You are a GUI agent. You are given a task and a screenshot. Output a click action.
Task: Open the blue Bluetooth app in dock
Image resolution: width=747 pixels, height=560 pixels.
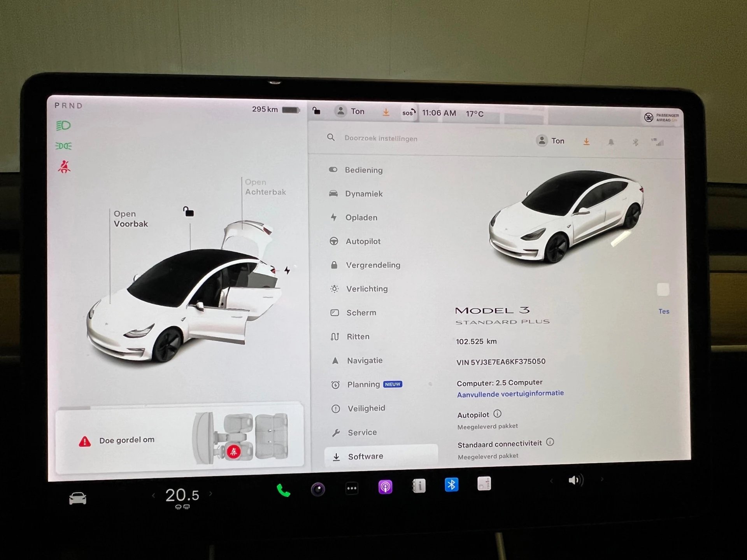point(451,485)
